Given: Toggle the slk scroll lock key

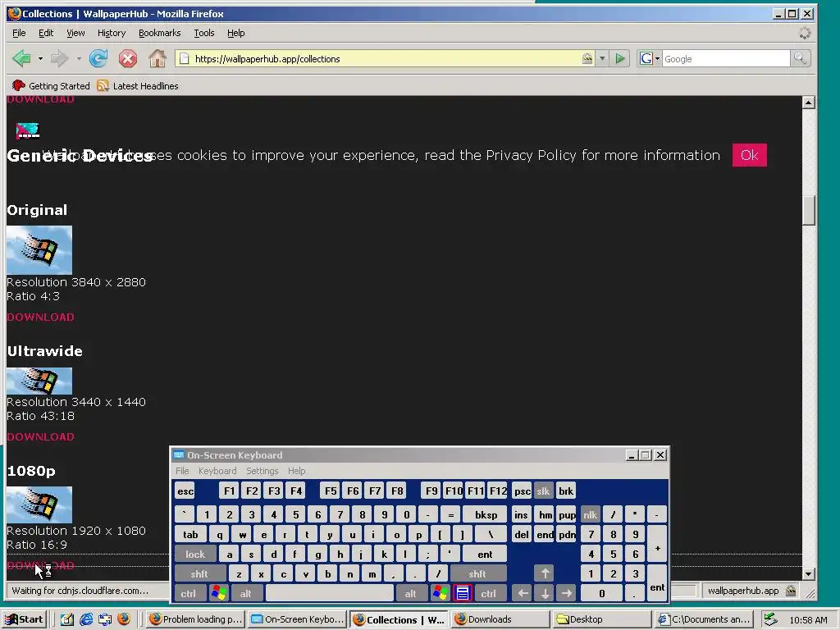Looking at the screenshot, I should [543, 491].
